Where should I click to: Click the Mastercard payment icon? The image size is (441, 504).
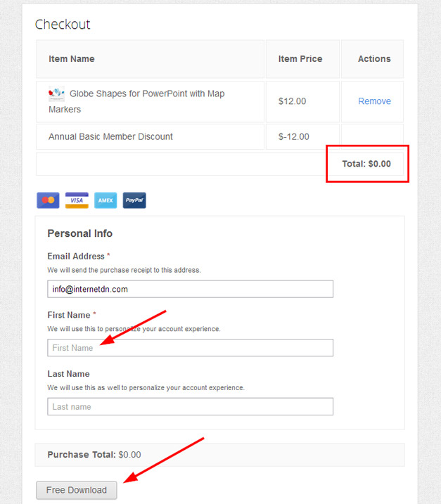[48, 200]
